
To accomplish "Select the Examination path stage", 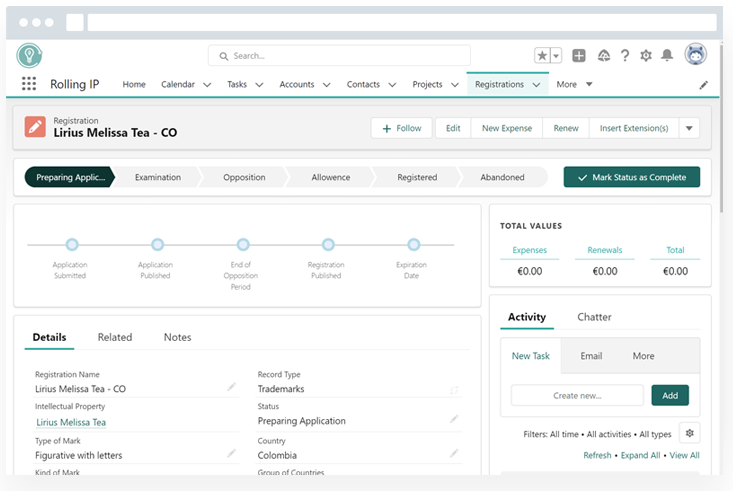I will click(x=158, y=177).
